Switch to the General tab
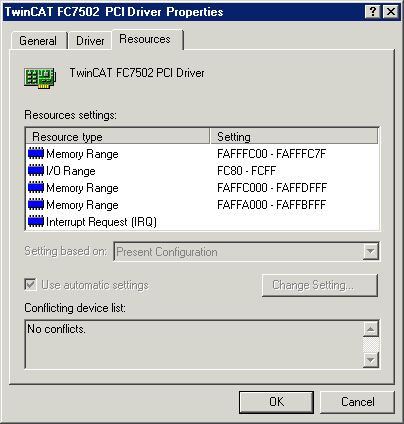Viewport: 404px width, 424px height. [x=38, y=41]
